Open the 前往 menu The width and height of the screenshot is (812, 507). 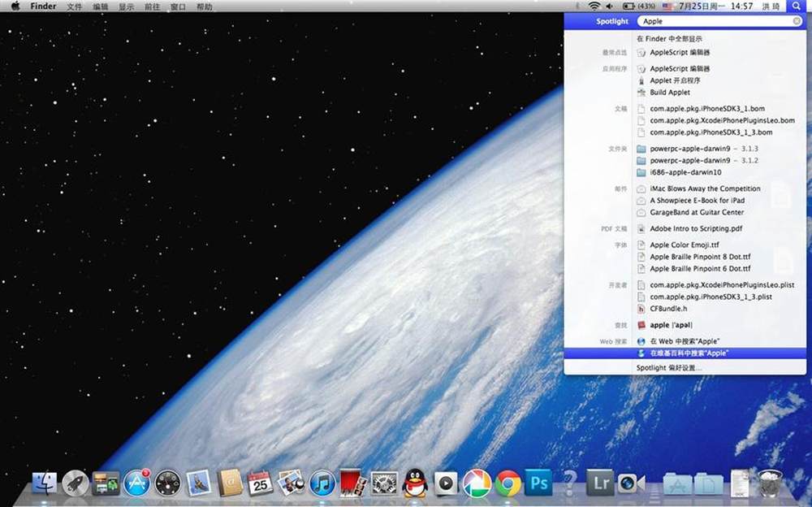coord(152,6)
